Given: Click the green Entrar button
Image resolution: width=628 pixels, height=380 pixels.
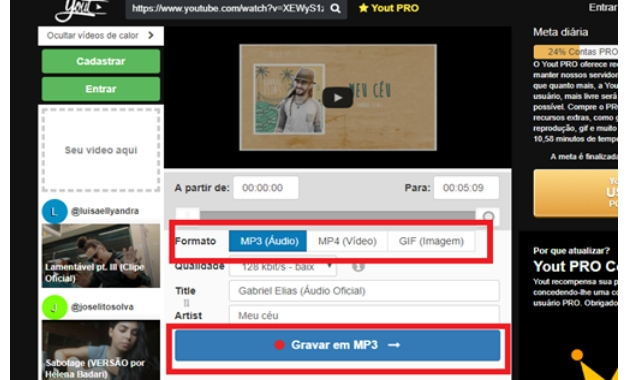Looking at the screenshot, I should (101, 89).
